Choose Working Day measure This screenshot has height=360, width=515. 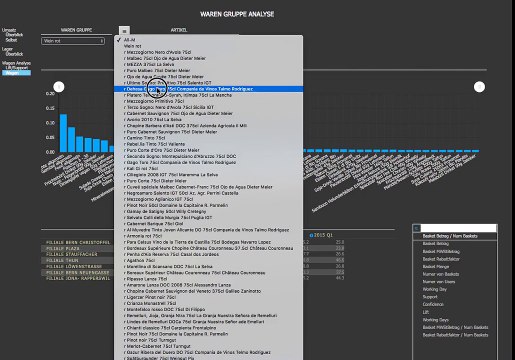(435, 289)
